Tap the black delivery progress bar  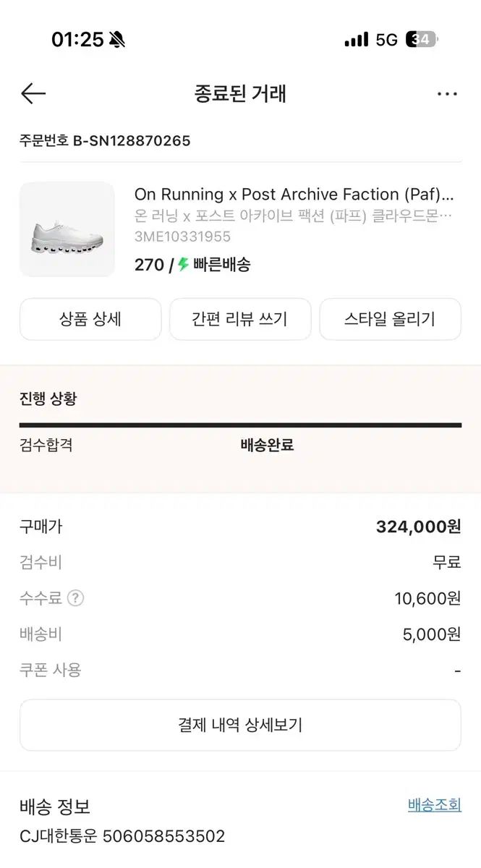click(x=240, y=425)
